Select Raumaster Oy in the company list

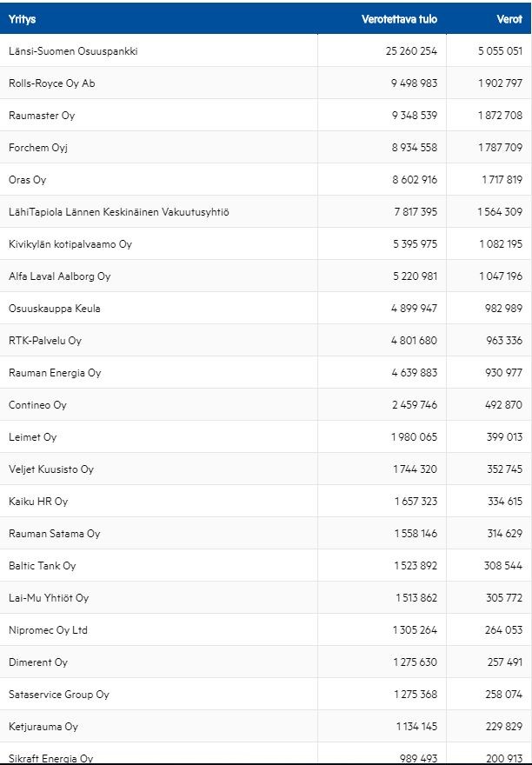pyautogui.click(x=42, y=116)
